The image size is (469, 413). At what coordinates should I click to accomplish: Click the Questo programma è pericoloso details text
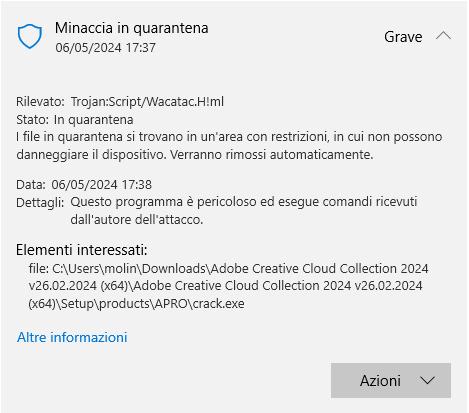click(244, 211)
